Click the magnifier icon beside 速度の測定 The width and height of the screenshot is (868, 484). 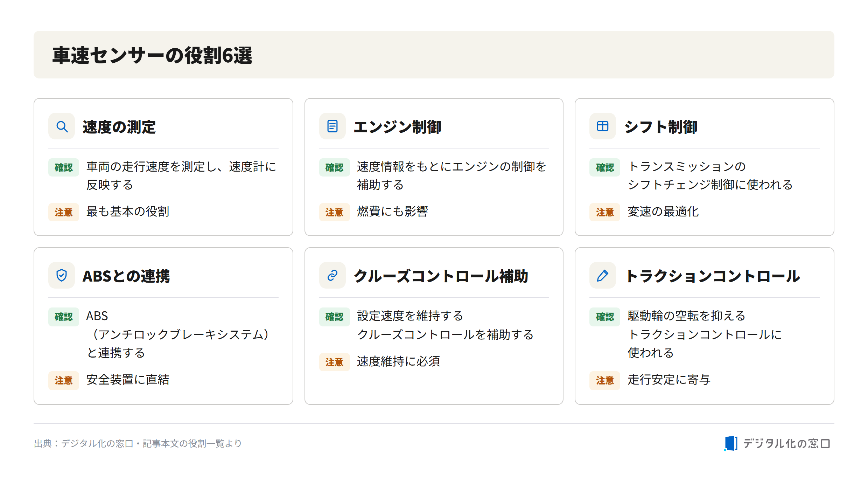click(x=62, y=126)
